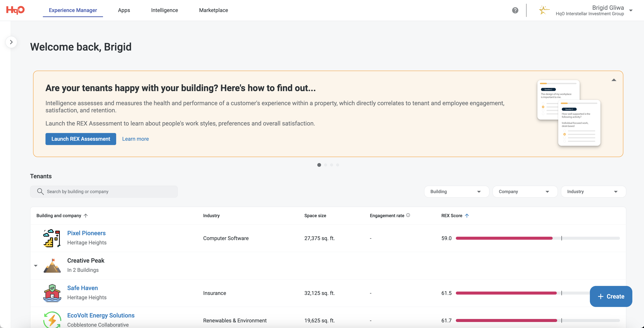Sort by REX Score arrow
Image resolution: width=644 pixels, height=328 pixels.
(467, 216)
